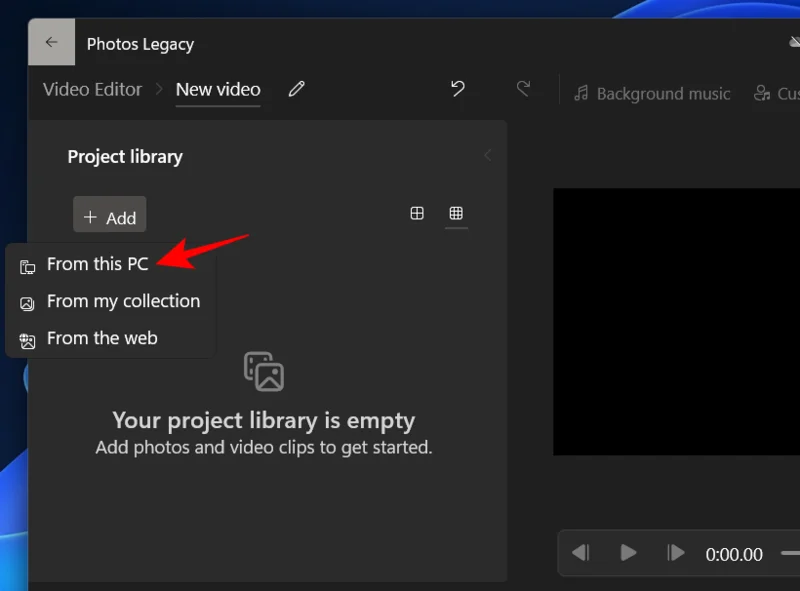This screenshot has width=800, height=591.
Task: Expand the breadcrumb chevron after Video Editor
Action: tap(158, 89)
